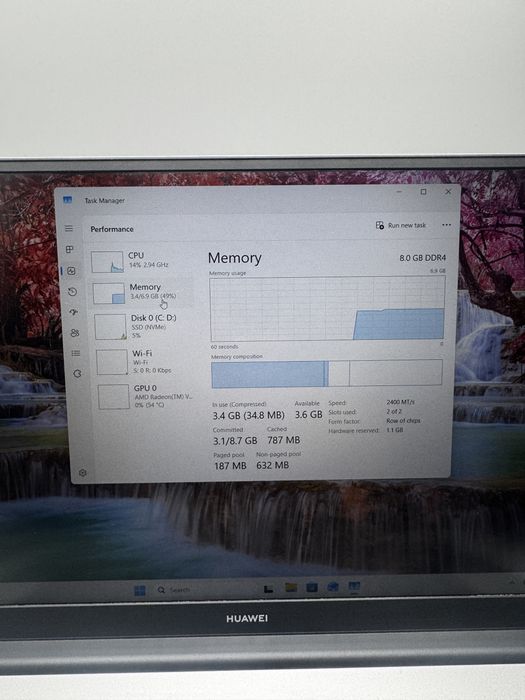
Task: Click the 8.0 GB DDR4 label
Action: coord(422,258)
